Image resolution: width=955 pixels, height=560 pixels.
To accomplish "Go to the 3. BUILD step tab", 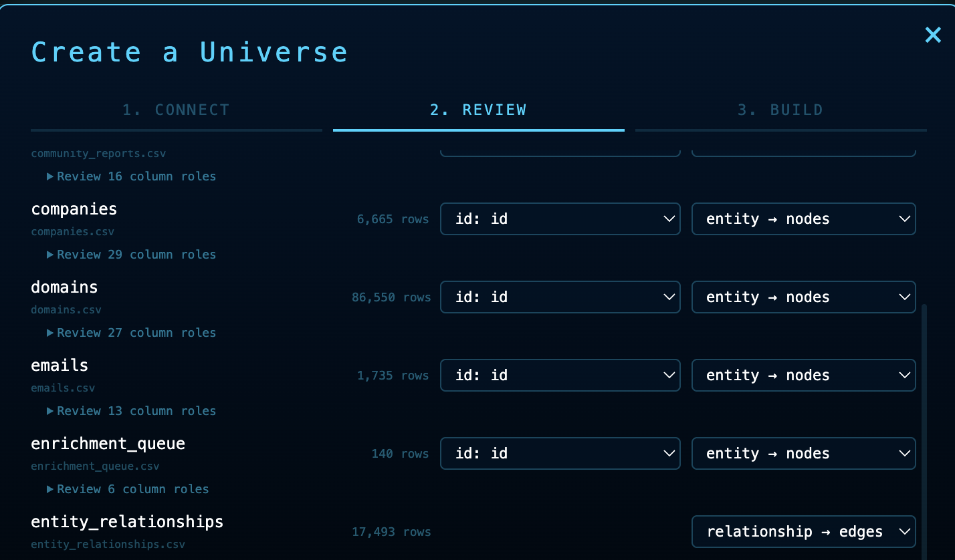I will [780, 111].
